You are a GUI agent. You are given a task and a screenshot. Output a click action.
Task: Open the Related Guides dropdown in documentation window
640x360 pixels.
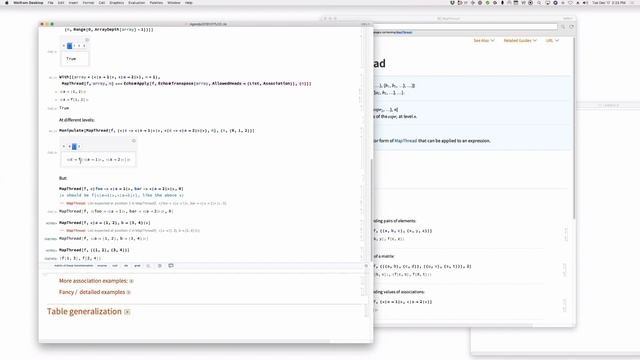click(520, 40)
